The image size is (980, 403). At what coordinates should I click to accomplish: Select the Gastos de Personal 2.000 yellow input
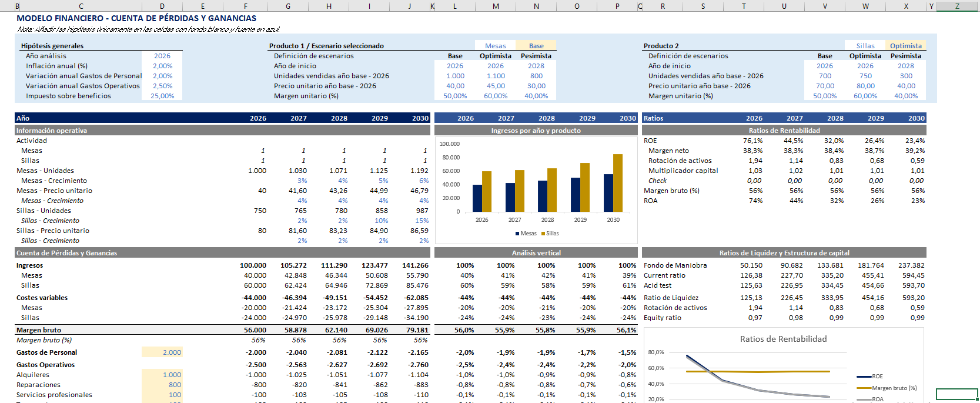pos(162,352)
